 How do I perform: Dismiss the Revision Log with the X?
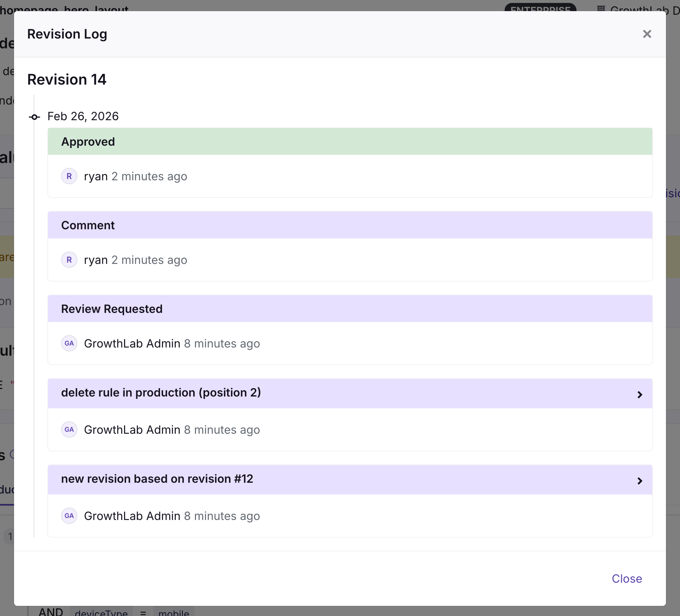pyautogui.click(x=647, y=34)
